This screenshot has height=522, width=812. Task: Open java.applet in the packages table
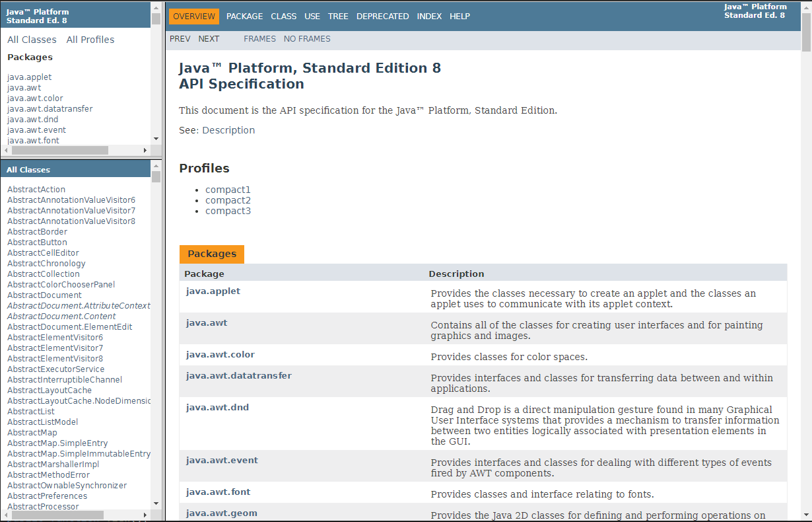point(213,291)
